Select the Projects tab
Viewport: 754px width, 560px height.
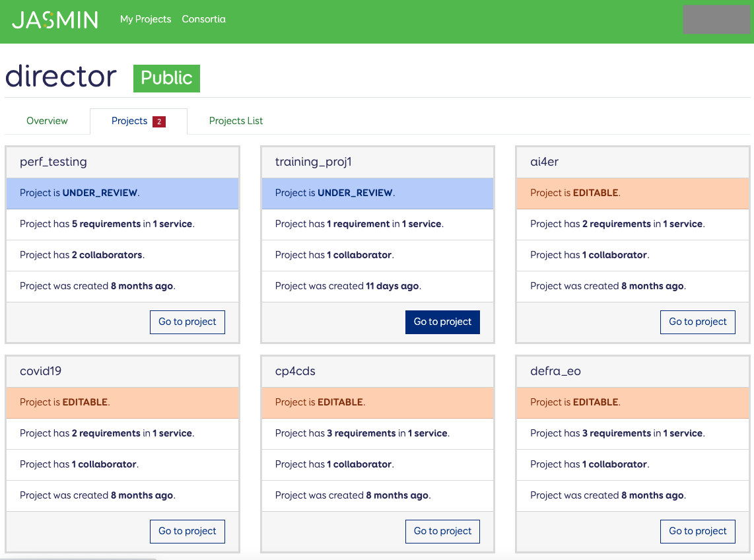(129, 121)
